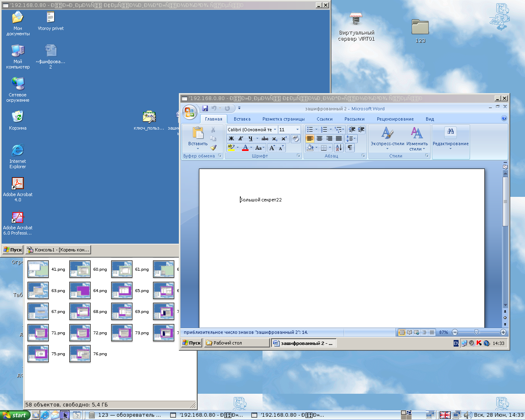Switch to the Вставка ribbon tab
This screenshot has height=420, width=525.
coord(242,119)
